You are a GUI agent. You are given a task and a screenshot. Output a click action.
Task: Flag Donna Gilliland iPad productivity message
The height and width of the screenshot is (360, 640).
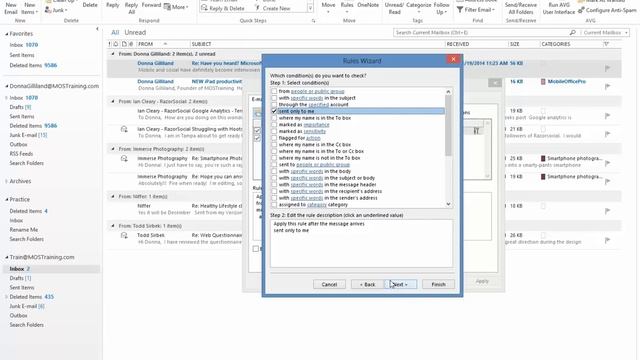pyautogui.click(x=607, y=87)
